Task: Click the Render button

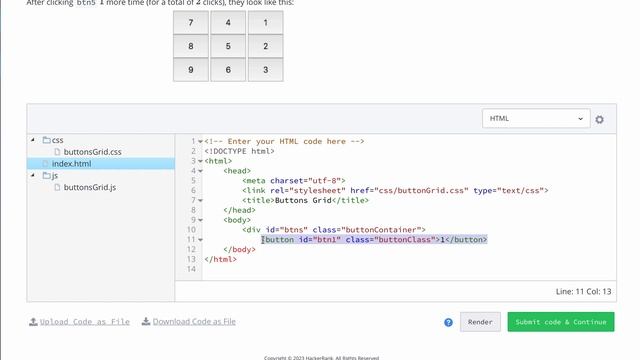Action: [480, 322]
